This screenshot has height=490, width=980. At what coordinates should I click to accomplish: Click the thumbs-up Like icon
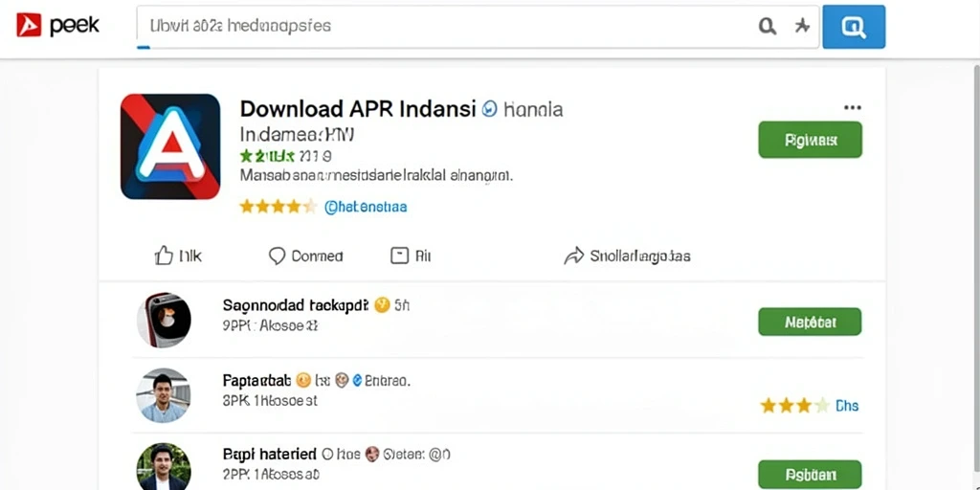[164, 255]
